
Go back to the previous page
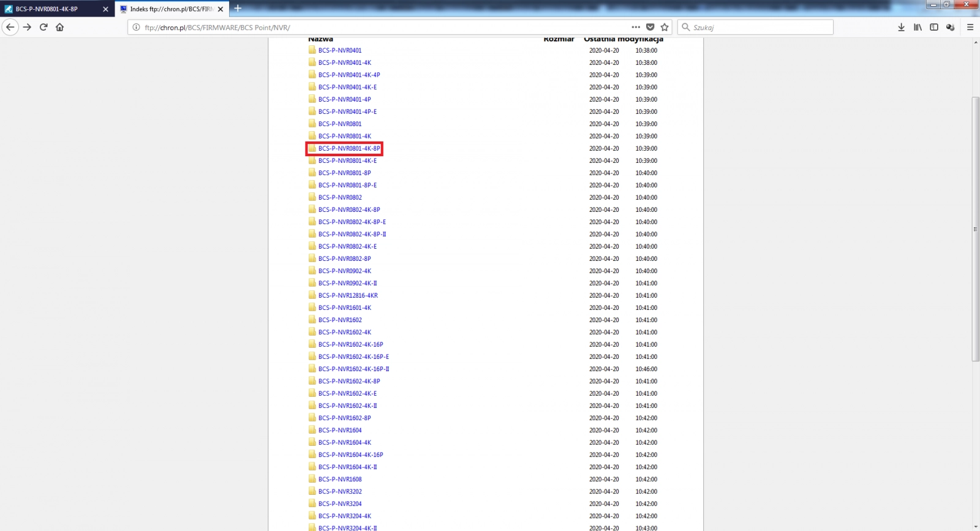(10, 27)
